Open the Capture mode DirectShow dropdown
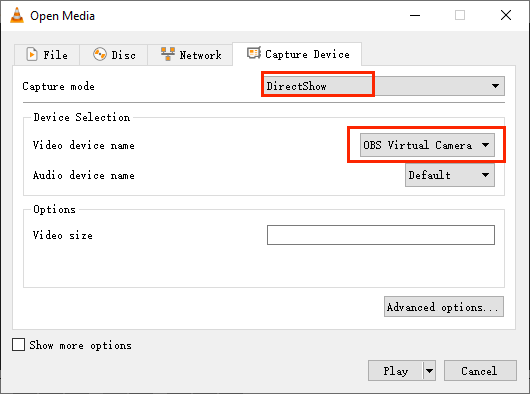The width and height of the screenshot is (530, 394). point(383,86)
